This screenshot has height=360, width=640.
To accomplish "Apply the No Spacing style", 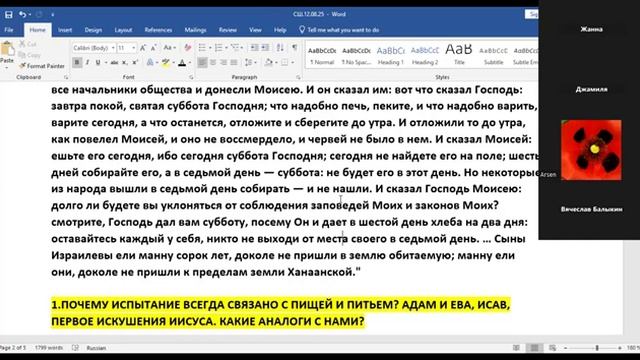I will coord(356,56).
